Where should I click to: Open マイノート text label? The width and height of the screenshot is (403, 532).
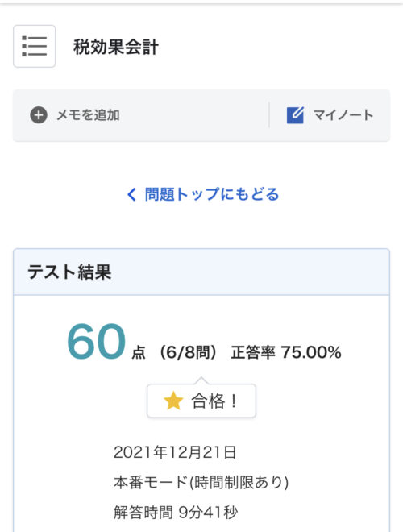(343, 115)
